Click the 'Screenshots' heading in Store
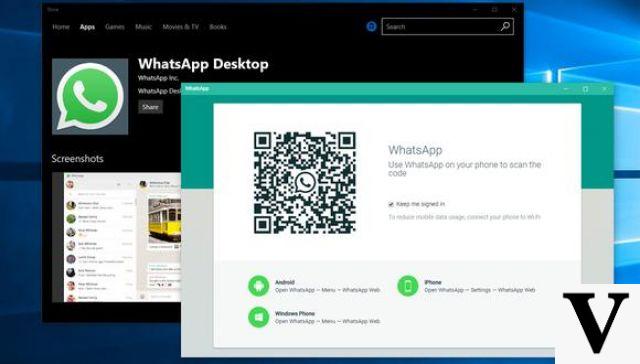The image size is (640, 364). (78, 158)
